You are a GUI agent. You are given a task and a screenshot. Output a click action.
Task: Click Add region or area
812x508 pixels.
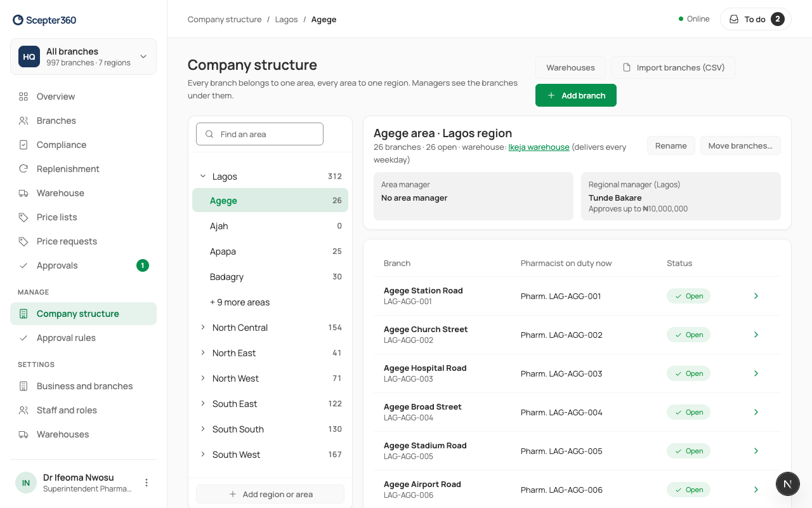point(270,494)
